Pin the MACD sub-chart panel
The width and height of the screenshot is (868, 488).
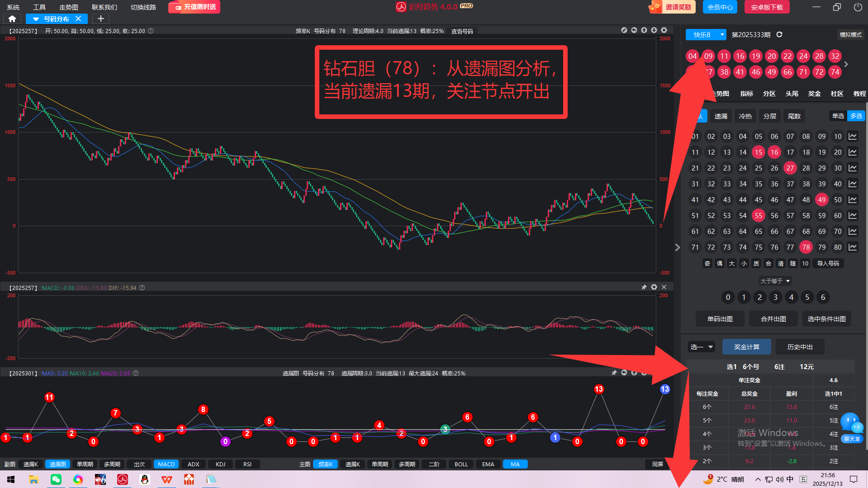(x=644, y=287)
